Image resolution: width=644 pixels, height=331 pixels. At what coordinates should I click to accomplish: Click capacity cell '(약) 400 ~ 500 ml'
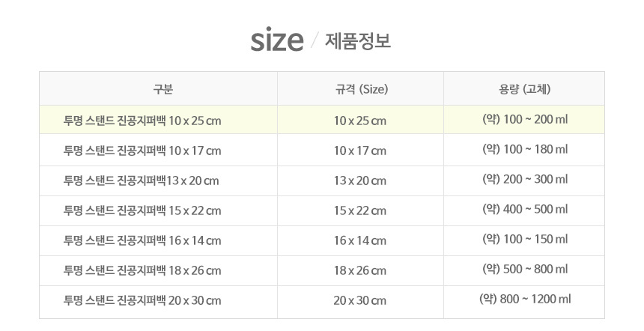(525, 209)
